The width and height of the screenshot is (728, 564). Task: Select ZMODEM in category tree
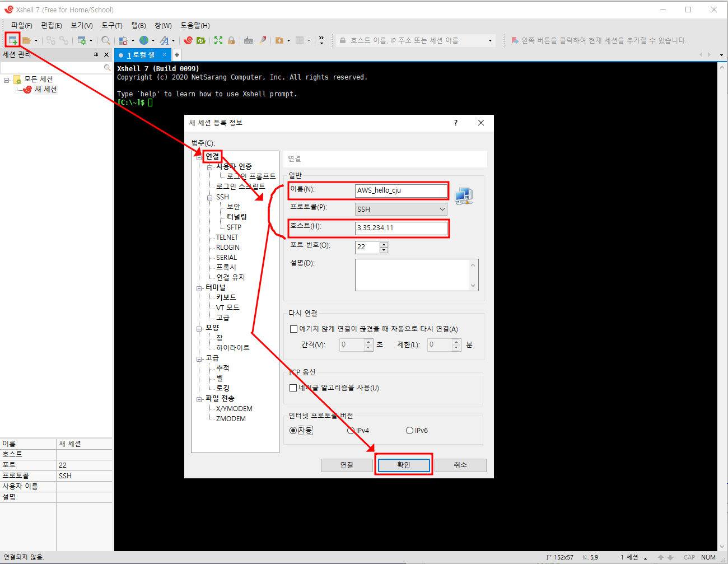(231, 419)
